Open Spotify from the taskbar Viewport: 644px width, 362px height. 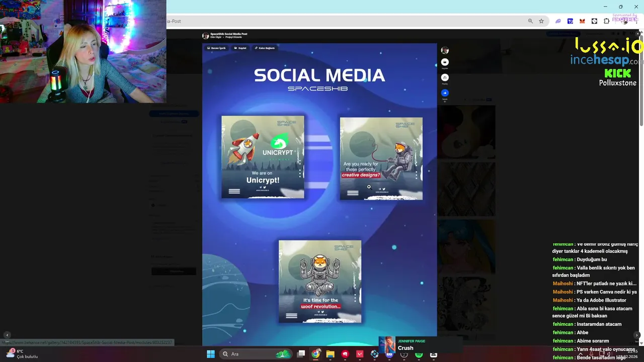pos(419,354)
